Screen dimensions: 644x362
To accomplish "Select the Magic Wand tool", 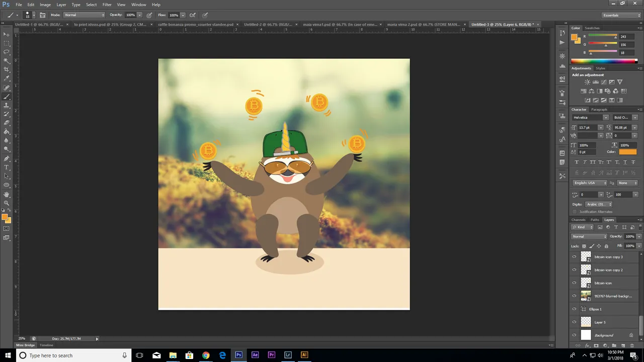I will tap(7, 60).
